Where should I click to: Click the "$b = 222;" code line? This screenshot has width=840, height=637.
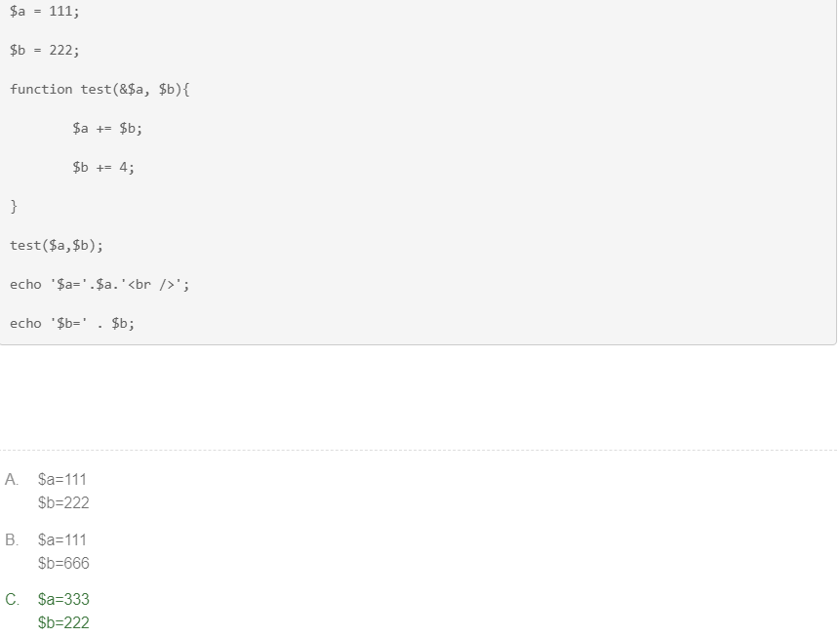tap(45, 50)
